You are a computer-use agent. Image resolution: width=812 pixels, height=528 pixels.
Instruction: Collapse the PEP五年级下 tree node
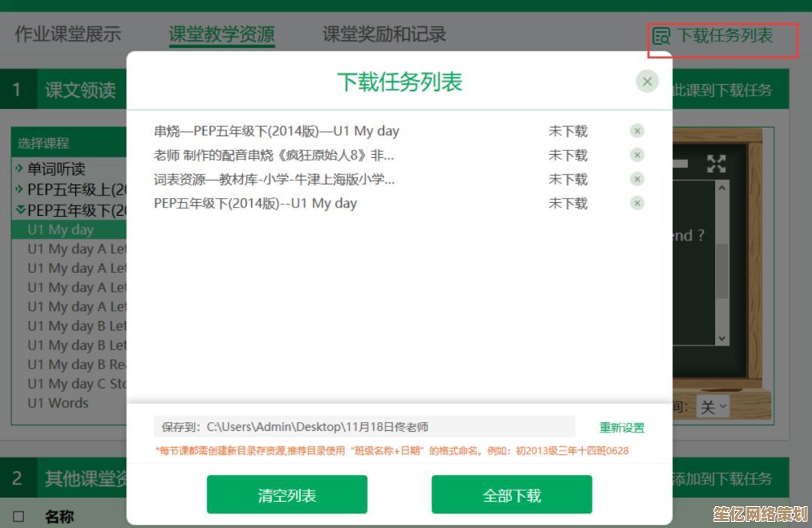coord(21,210)
